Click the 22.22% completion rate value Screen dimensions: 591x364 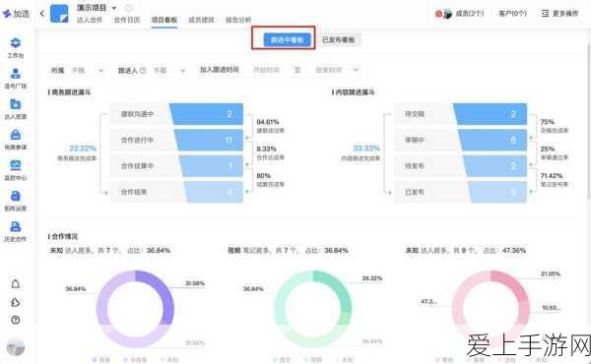83,149
